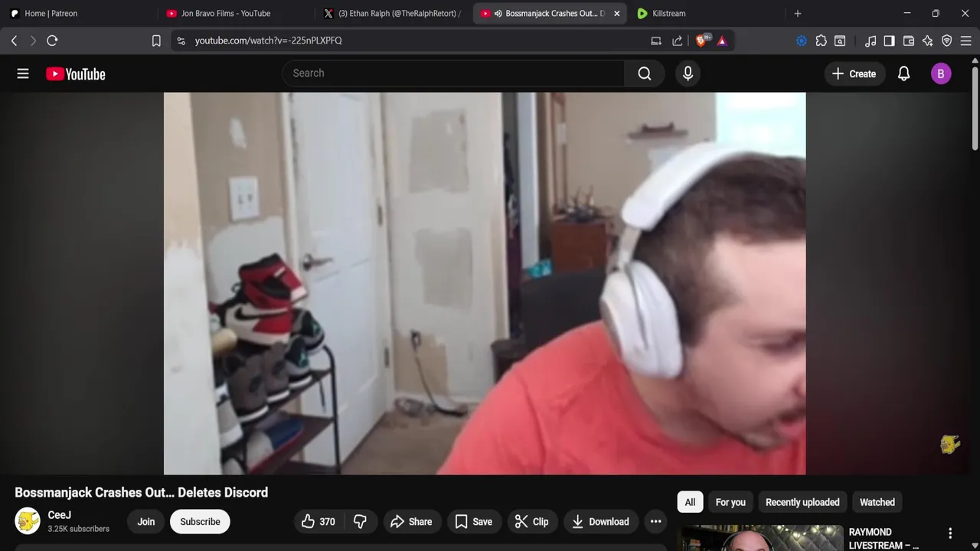Screen dimensions: 980x551
Task: Toggle the browser sidebar panel icon
Action: (889, 41)
